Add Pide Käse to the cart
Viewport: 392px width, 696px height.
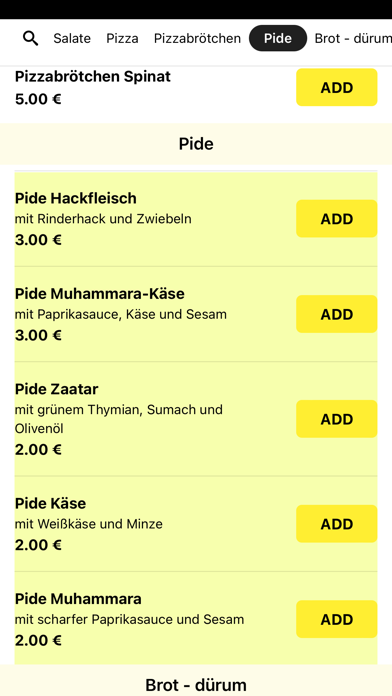(337, 523)
